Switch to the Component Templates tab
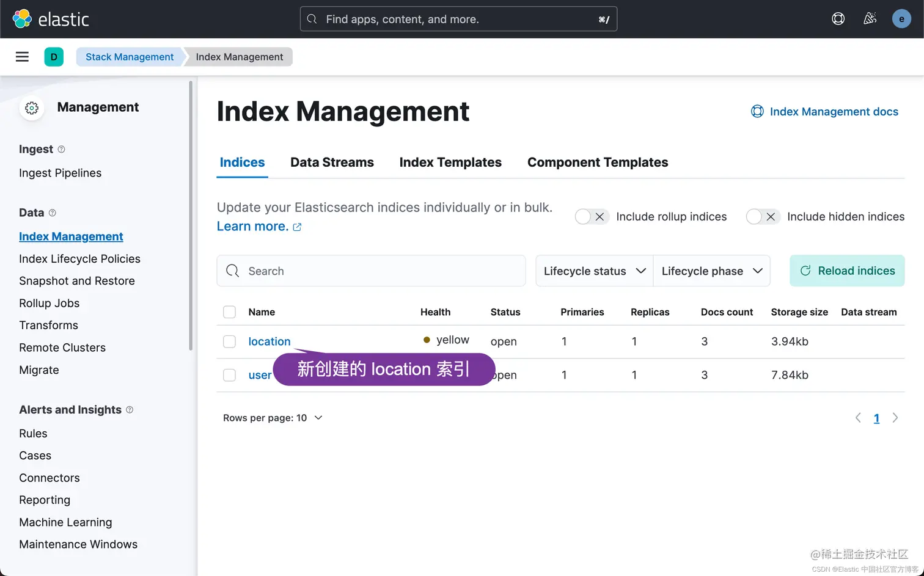Image resolution: width=924 pixels, height=576 pixels. [x=598, y=162]
